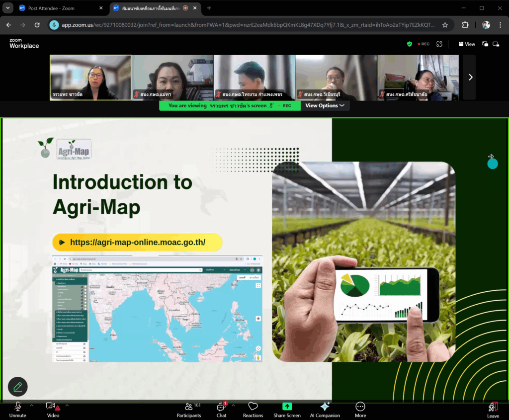Image resolution: width=509 pixels, height=420 pixels.
Task: Enter full screen via the fullscreen icon
Action: 439,44
